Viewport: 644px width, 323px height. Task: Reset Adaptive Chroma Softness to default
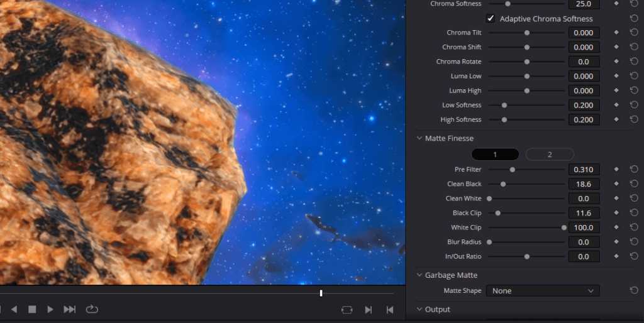point(634,18)
